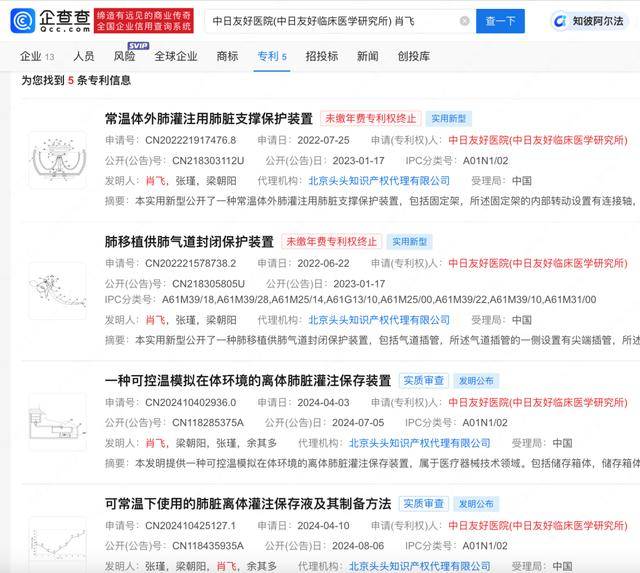Click the 发明公布 tag on the fourth patent
This screenshot has height=573, width=640.
[x=476, y=504]
